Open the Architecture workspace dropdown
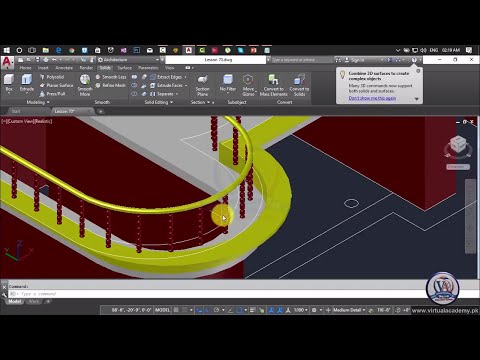Screen dimensions: 480x360 tap(129, 60)
